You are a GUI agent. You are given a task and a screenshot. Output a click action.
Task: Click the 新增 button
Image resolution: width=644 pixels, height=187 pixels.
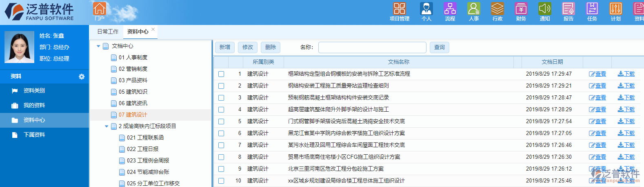(x=225, y=47)
